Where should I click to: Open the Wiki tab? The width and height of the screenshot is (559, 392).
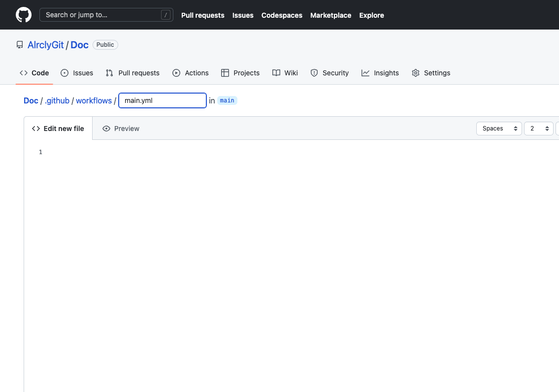[x=285, y=73]
